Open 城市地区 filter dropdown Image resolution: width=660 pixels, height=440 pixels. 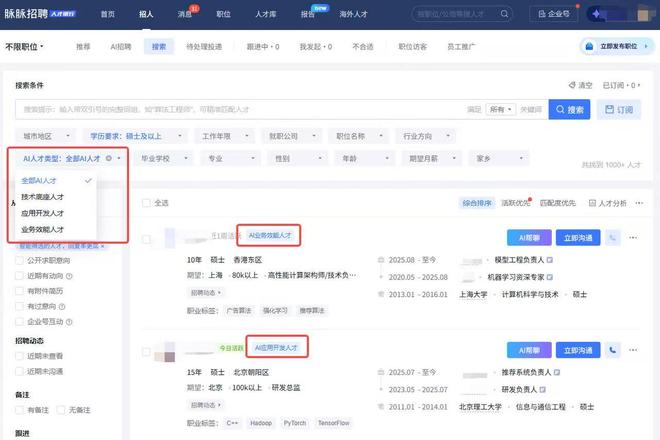click(46, 136)
